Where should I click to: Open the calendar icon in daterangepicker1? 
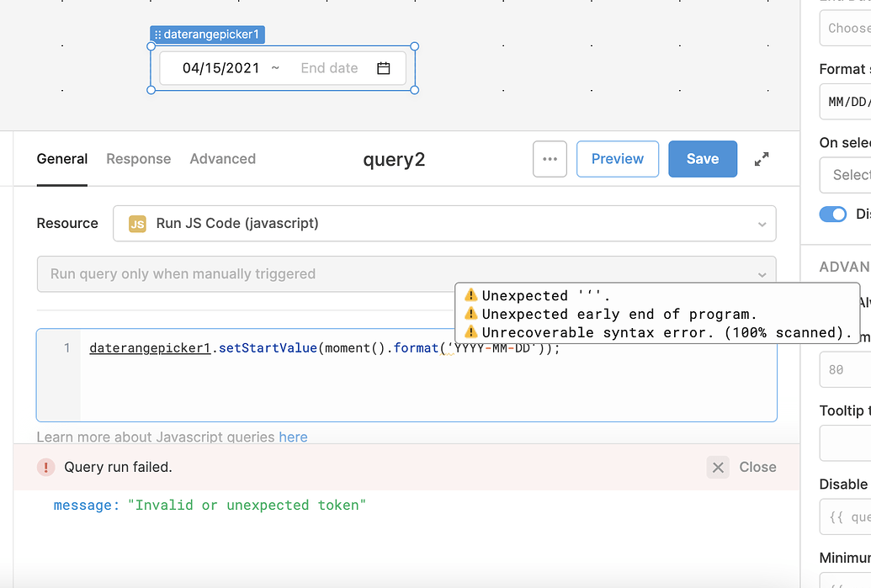click(x=383, y=68)
